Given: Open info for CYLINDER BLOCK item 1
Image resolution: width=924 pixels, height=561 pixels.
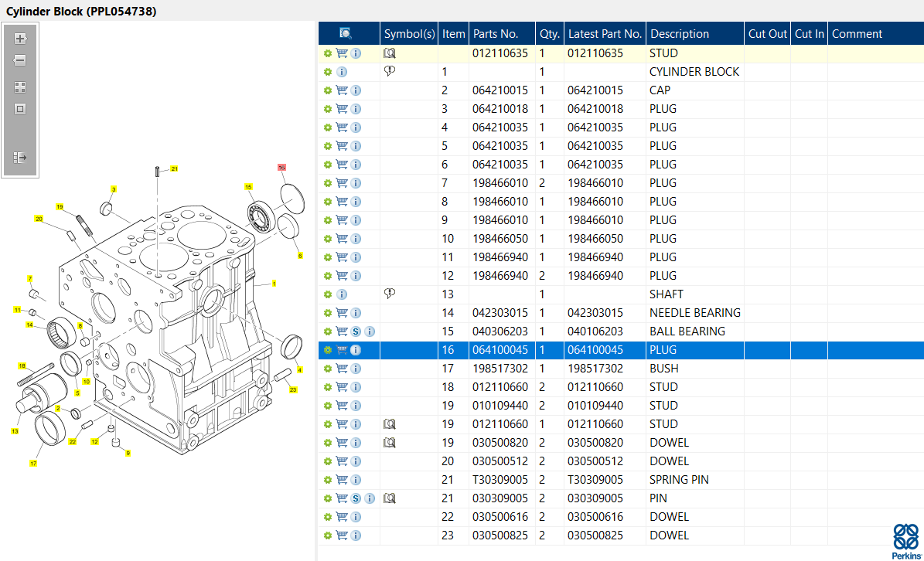Looking at the screenshot, I should click(342, 72).
